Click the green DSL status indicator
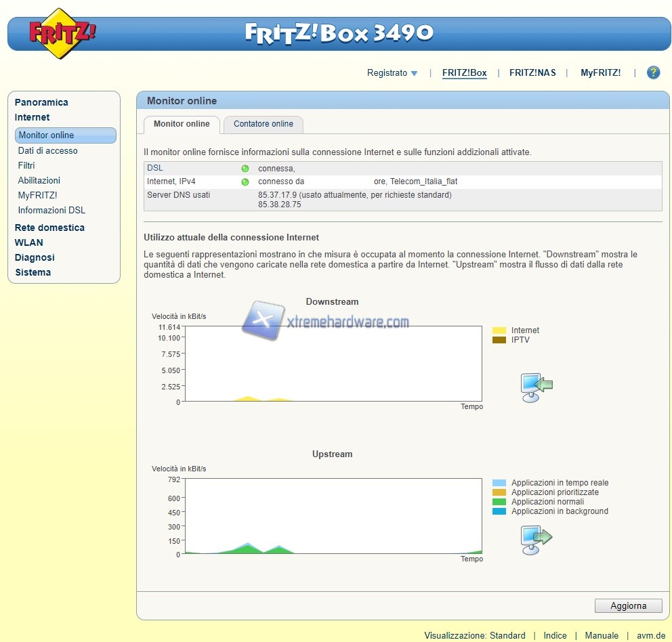This screenshot has height=642, width=672. coord(245,168)
